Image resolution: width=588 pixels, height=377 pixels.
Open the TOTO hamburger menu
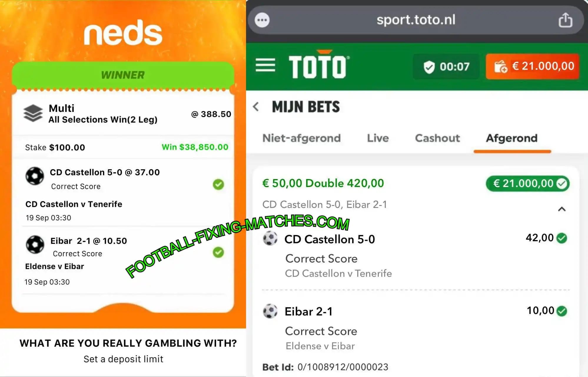(265, 65)
